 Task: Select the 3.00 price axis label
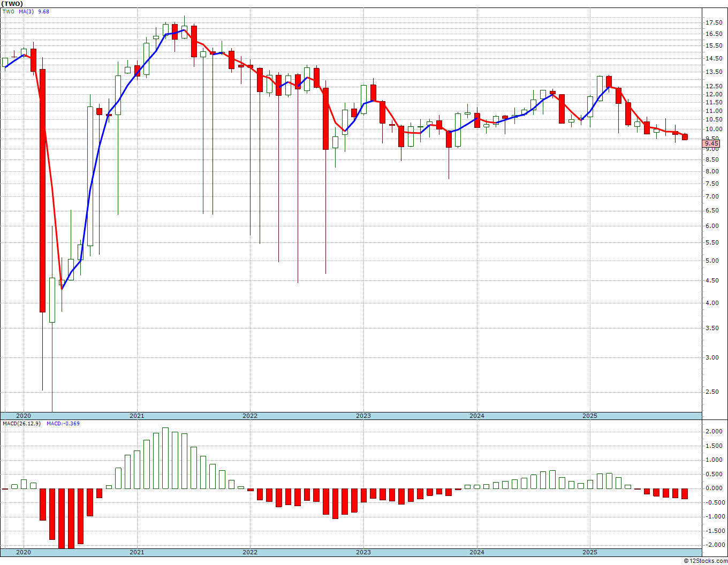pos(712,357)
